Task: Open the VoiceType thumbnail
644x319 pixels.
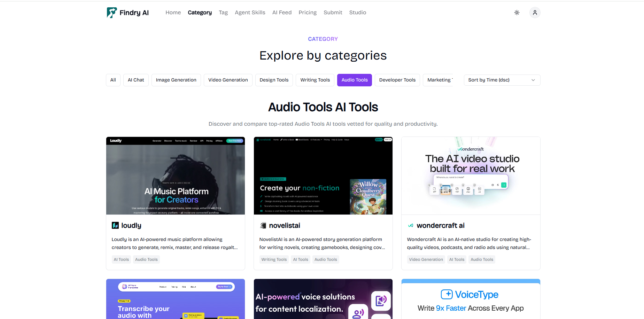Action: [471, 299]
